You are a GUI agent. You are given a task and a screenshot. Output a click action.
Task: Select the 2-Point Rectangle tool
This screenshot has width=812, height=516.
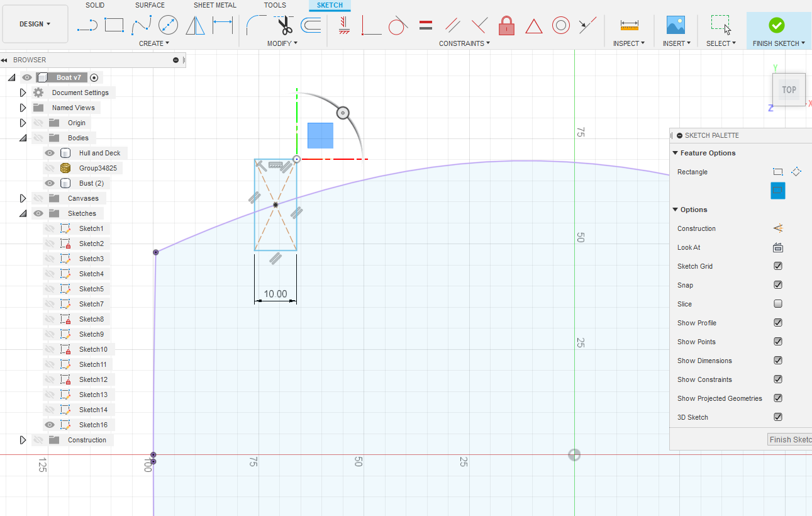(114, 25)
